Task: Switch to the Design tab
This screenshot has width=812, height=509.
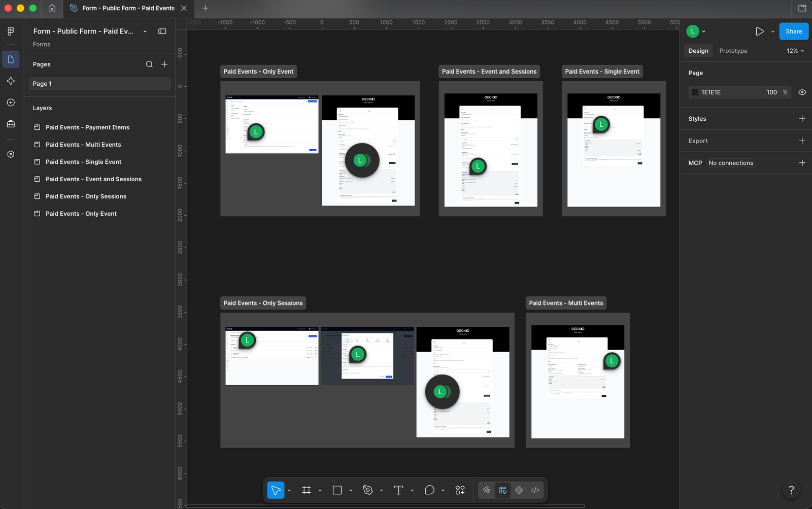Action: tap(698, 51)
